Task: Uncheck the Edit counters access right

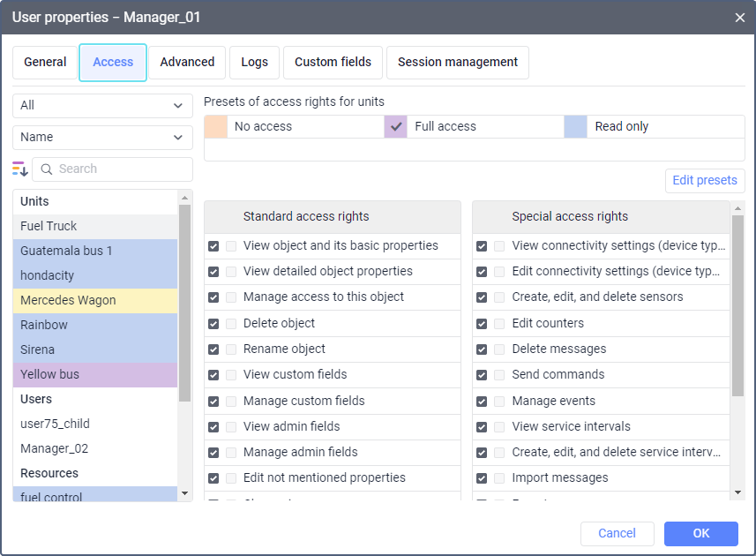Action: (482, 324)
